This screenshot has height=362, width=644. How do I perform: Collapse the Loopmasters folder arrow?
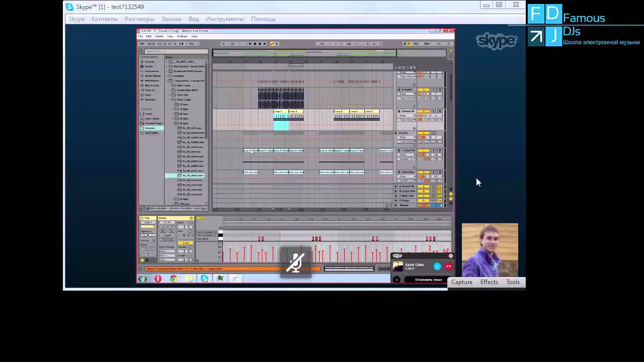pyautogui.click(x=167, y=80)
